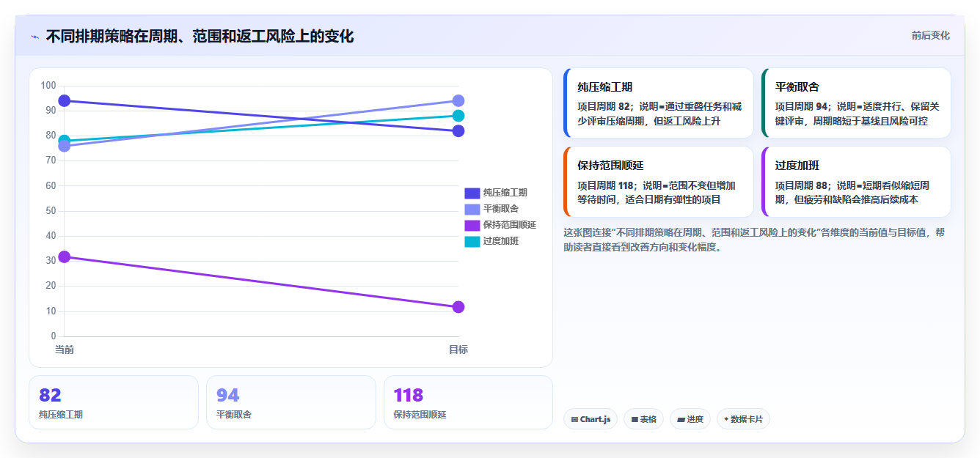Click the 94 平衡取舍 stat card
This screenshot has height=458, width=980.
point(291,402)
